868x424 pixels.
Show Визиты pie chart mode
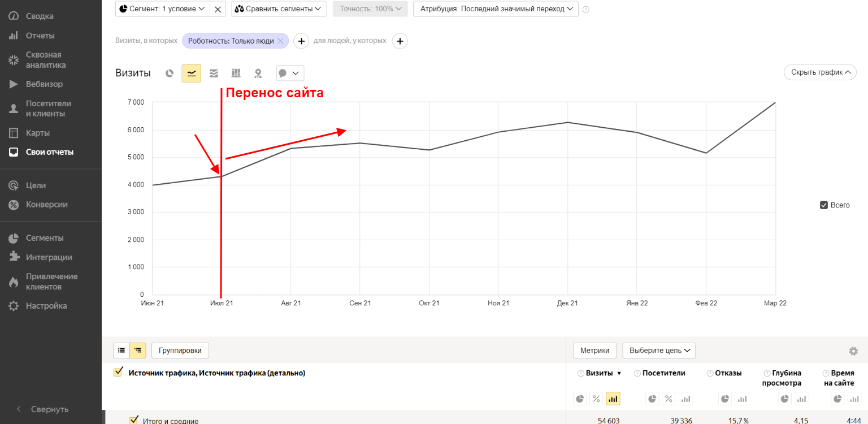(580, 399)
